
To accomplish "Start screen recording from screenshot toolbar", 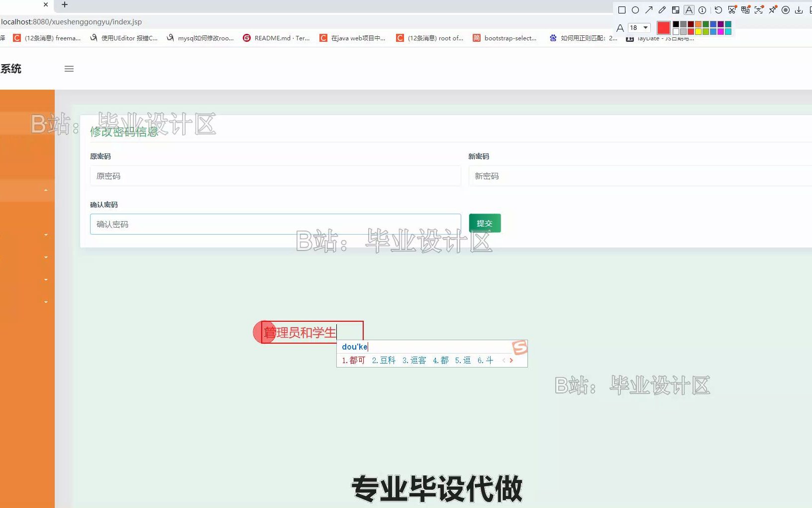I will click(x=786, y=10).
